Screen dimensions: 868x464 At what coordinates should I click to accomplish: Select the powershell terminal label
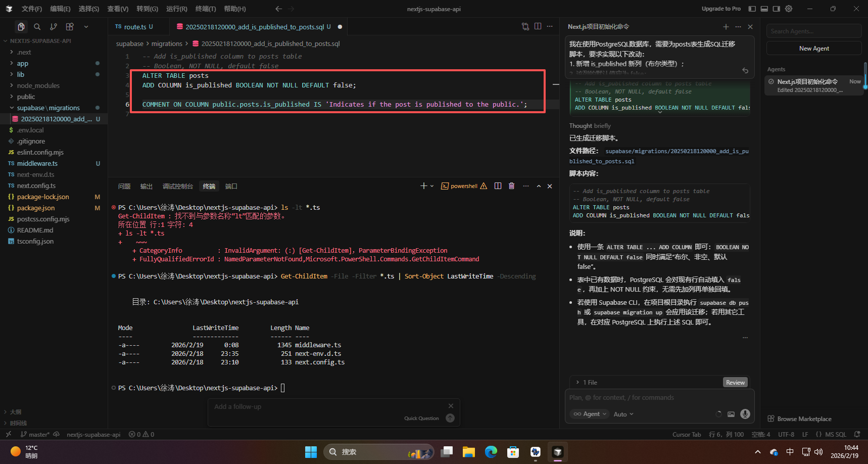pyautogui.click(x=464, y=186)
